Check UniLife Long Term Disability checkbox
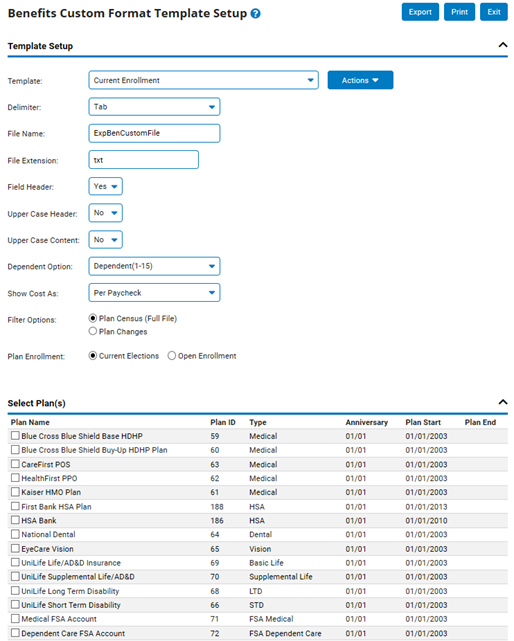This screenshot has height=641, width=514. tap(15, 591)
